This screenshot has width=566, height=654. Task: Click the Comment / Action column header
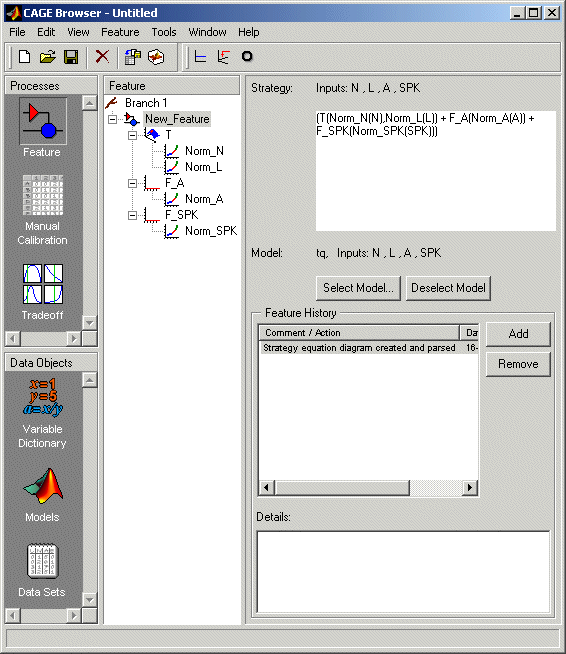point(359,333)
